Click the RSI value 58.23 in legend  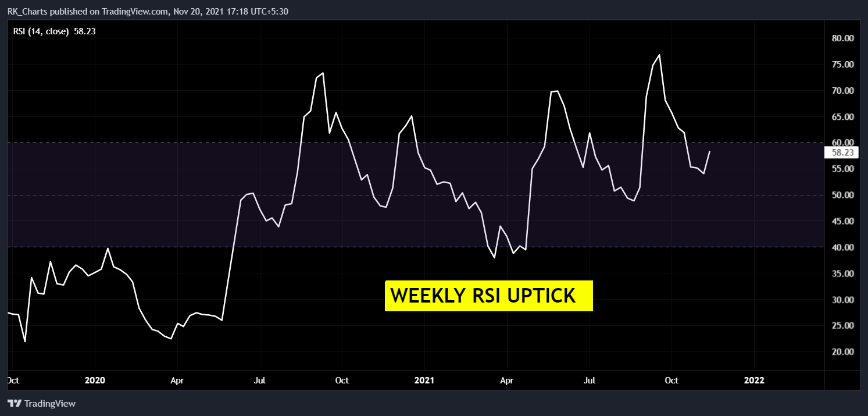pyautogui.click(x=84, y=31)
